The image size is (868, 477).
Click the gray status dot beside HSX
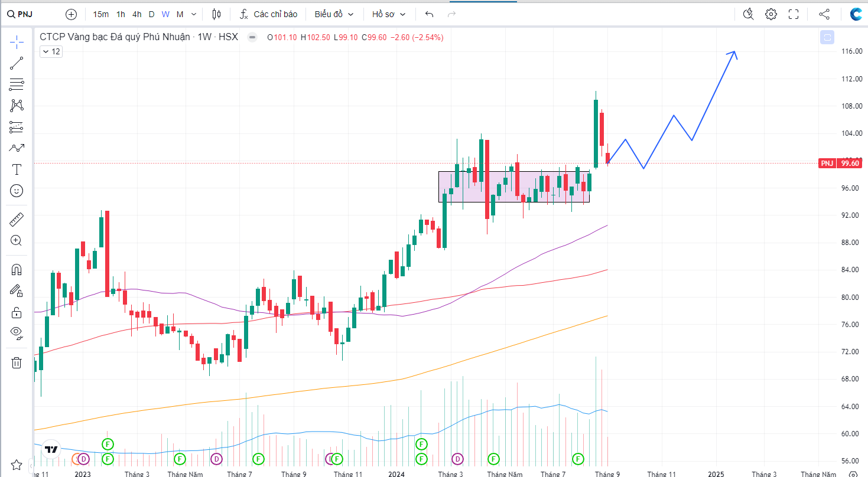pos(252,37)
